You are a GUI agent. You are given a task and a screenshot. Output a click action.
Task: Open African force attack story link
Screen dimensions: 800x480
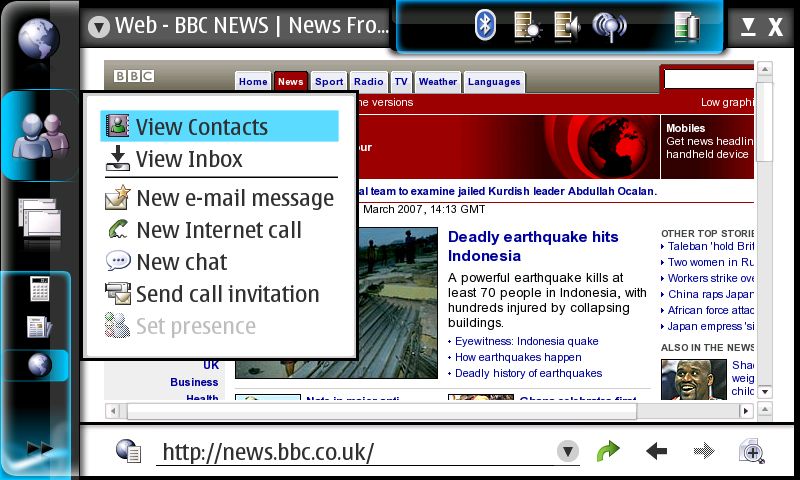710,310
